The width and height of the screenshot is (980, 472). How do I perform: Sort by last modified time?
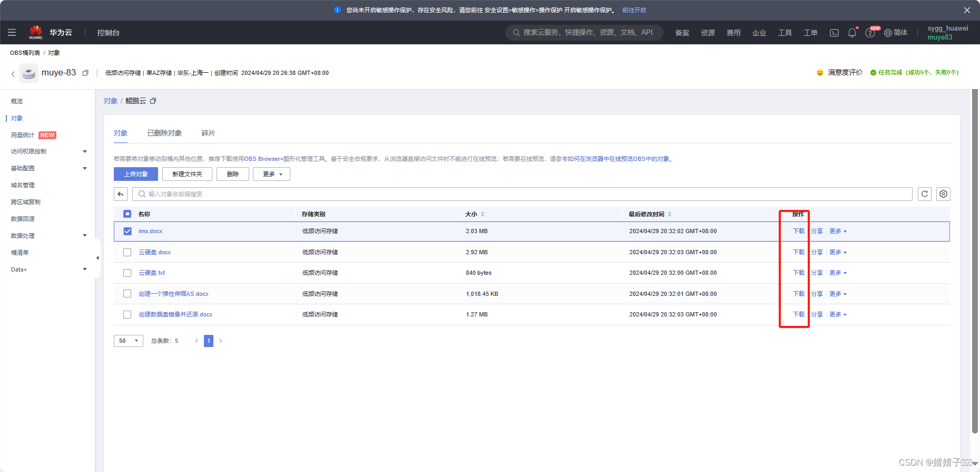point(670,214)
